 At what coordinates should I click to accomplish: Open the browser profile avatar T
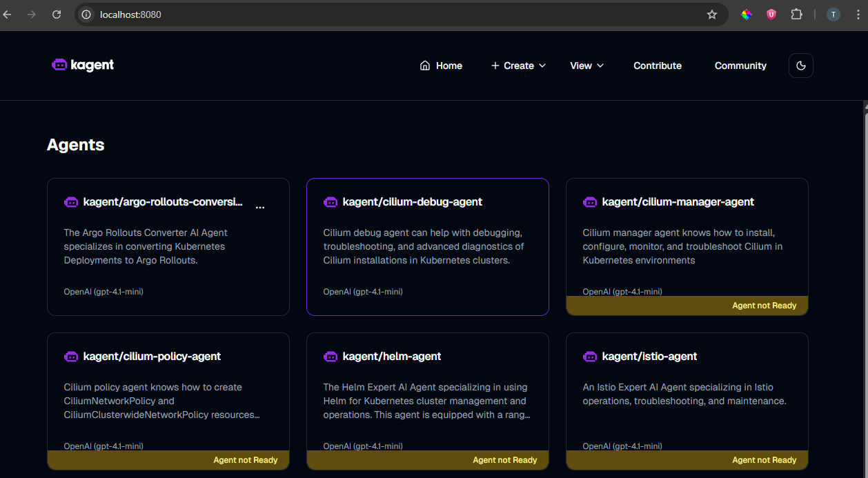pos(834,14)
